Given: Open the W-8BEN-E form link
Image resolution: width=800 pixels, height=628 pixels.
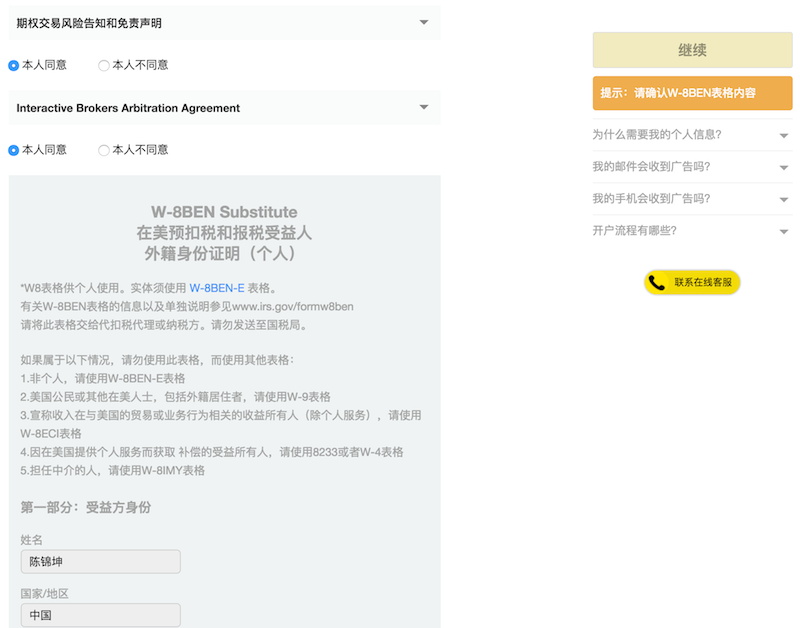Looking at the screenshot, I should 217,288.
